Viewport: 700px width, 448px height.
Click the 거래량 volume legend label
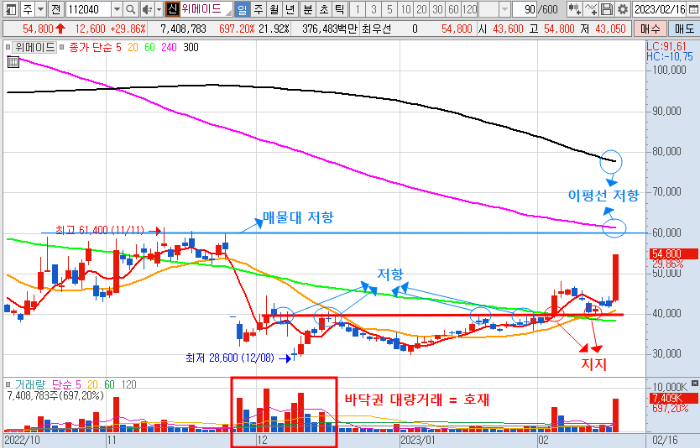pyautogui.click(x=30, y=385)
